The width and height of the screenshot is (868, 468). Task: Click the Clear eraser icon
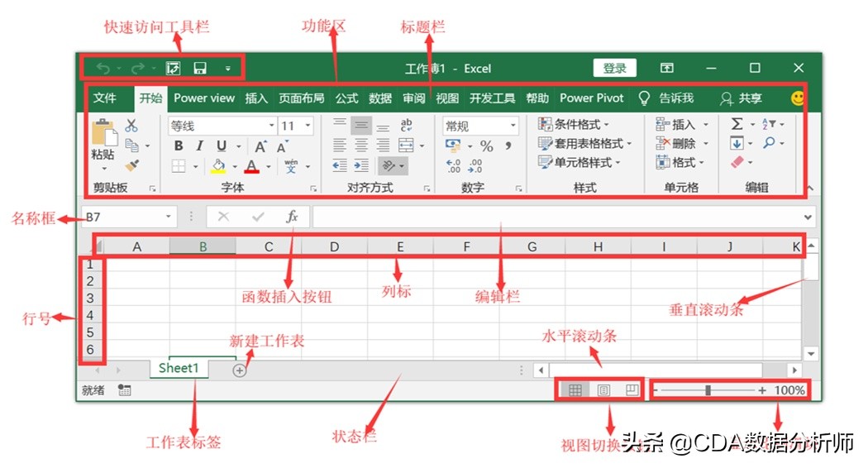[x=737, y=162]
